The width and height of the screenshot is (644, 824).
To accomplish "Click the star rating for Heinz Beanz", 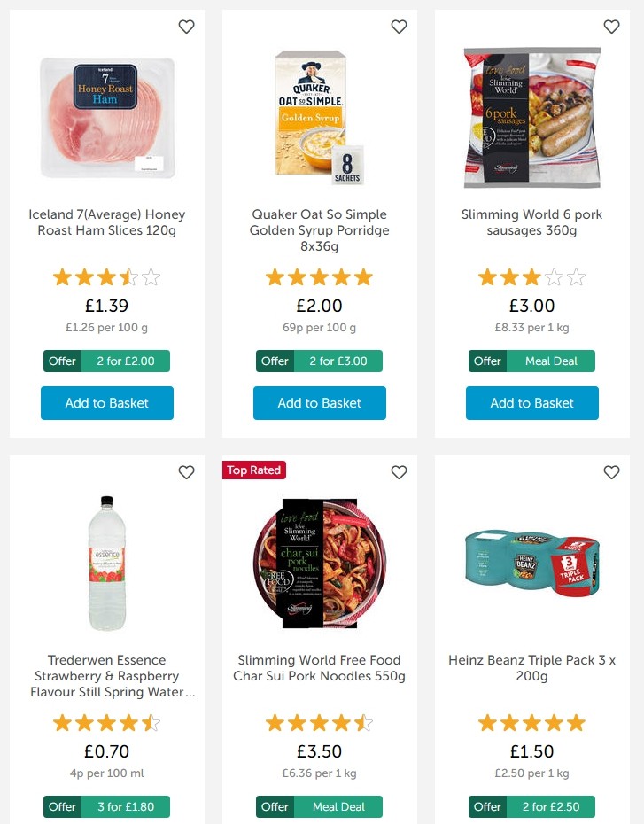I will (x=531, y=723).
